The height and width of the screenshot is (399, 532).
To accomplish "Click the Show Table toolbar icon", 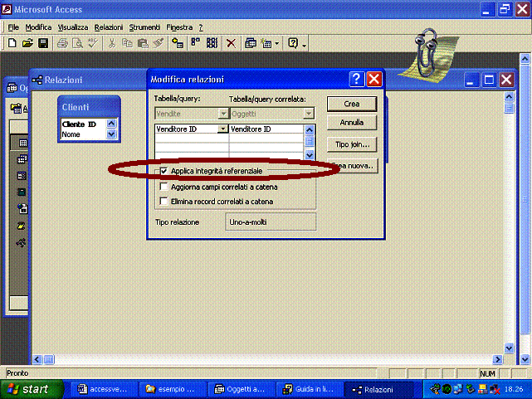I will tap(178, 43).
